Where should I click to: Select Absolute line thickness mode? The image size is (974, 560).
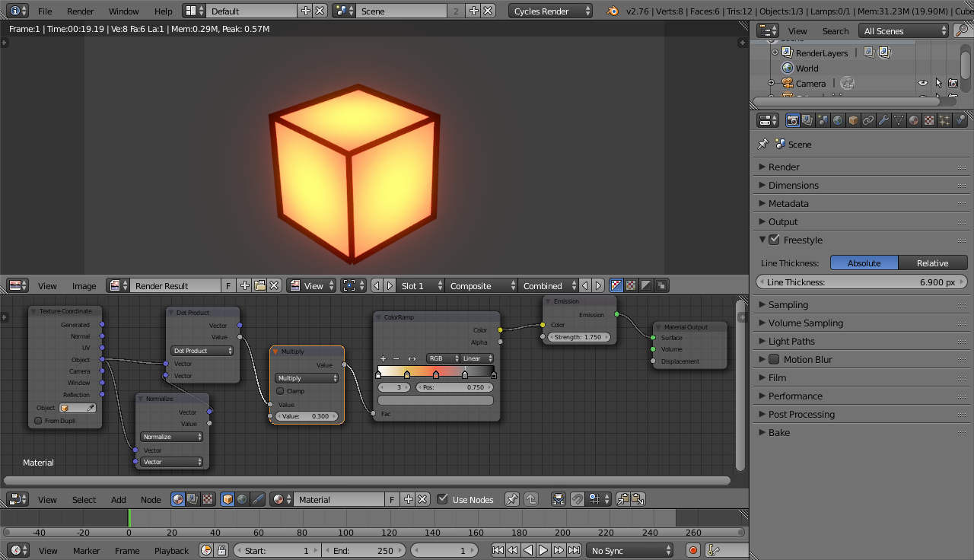point(864,262)
